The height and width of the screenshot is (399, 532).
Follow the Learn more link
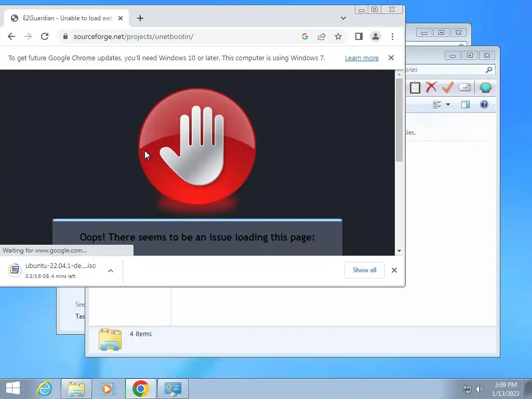point(362,58)
